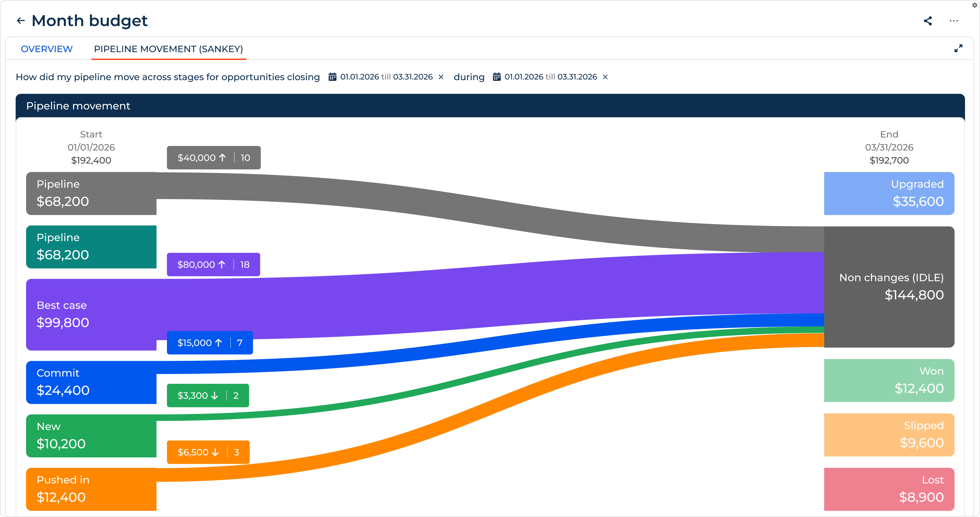The width and height of the screenshot is (980, 517).
Task: Select the Pipeline Movement (Sankey) tab
Action: click(169, 49)
